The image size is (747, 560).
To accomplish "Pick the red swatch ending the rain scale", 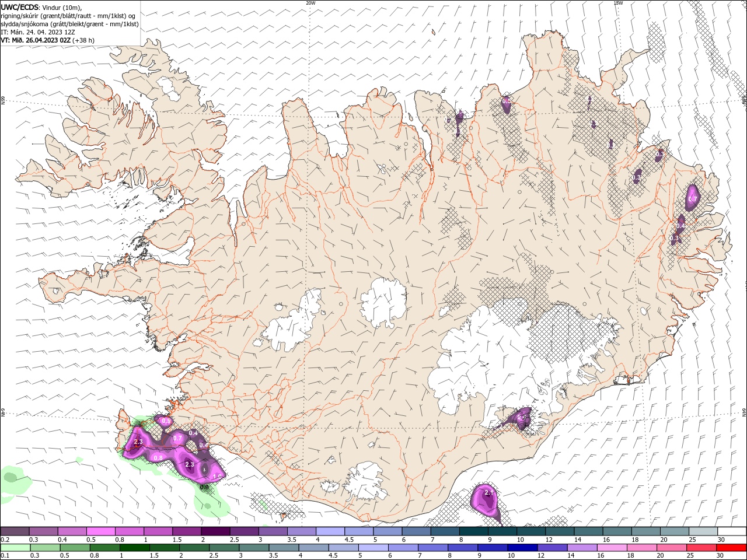I will point(731,548).
